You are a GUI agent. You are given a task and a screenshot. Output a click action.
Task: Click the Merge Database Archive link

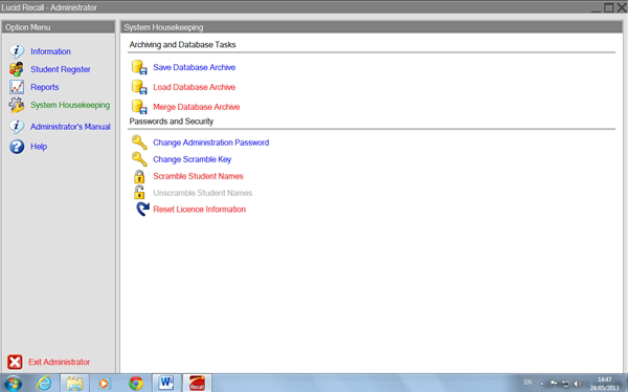click(x=196, y=107)
